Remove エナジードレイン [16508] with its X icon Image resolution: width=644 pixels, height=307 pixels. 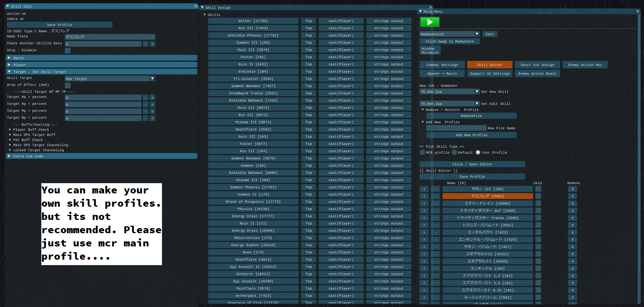572,204
